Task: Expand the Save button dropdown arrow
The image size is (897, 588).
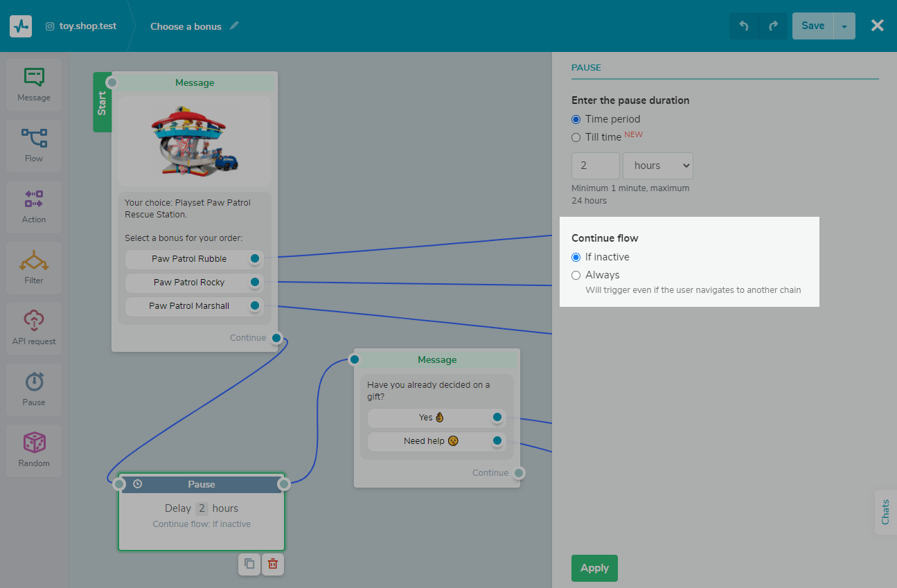Action: (x=844, y=26)
